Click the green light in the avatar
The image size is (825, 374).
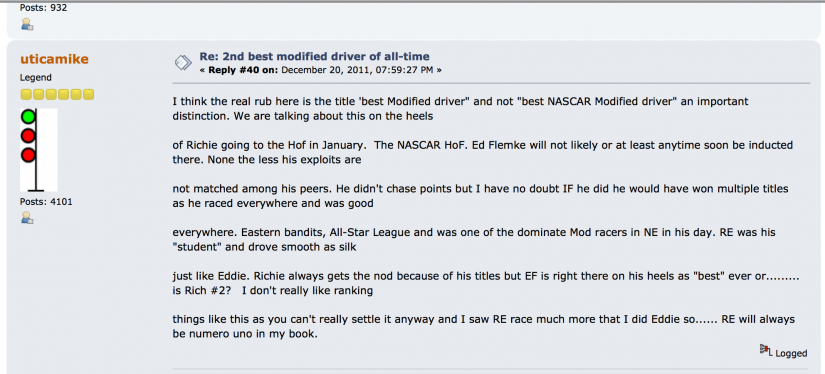[x=28, y=117]
